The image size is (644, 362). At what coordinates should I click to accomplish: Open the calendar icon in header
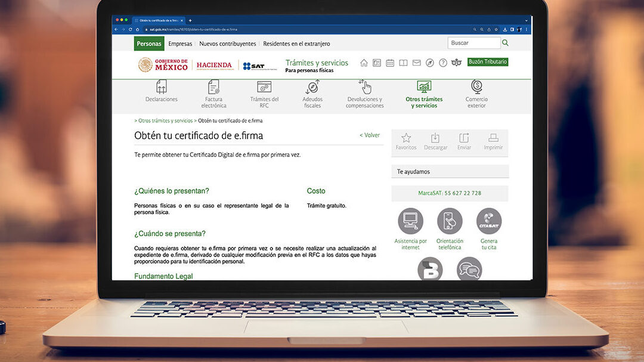click(x=390, y=63)
